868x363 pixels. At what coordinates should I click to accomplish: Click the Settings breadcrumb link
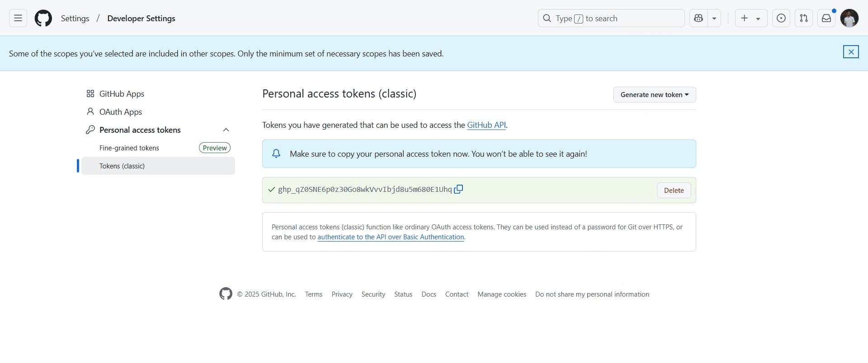[75, 19]
